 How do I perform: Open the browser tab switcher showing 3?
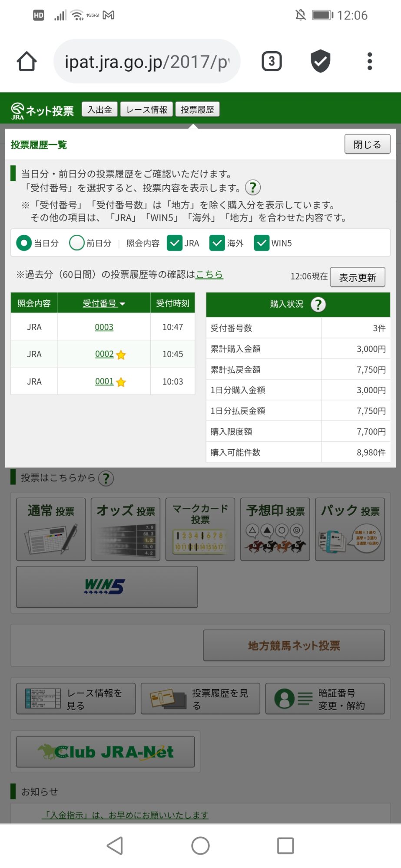pyautogui.click(x=272, y=61)
